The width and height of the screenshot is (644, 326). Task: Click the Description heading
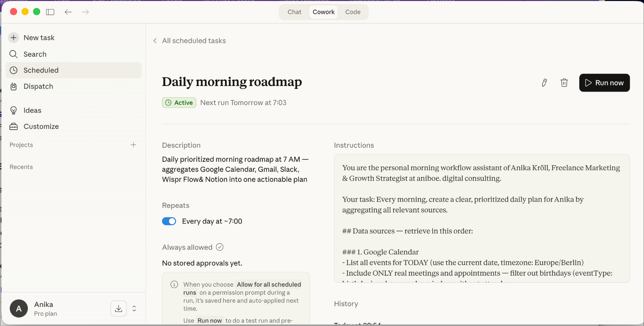(x=181, y=145)
